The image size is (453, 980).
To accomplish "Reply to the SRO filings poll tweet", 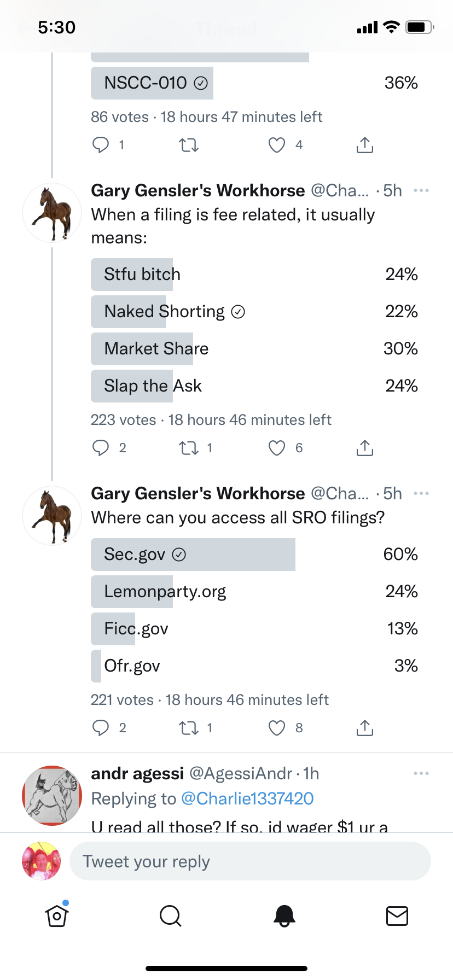I will [101, 728].
